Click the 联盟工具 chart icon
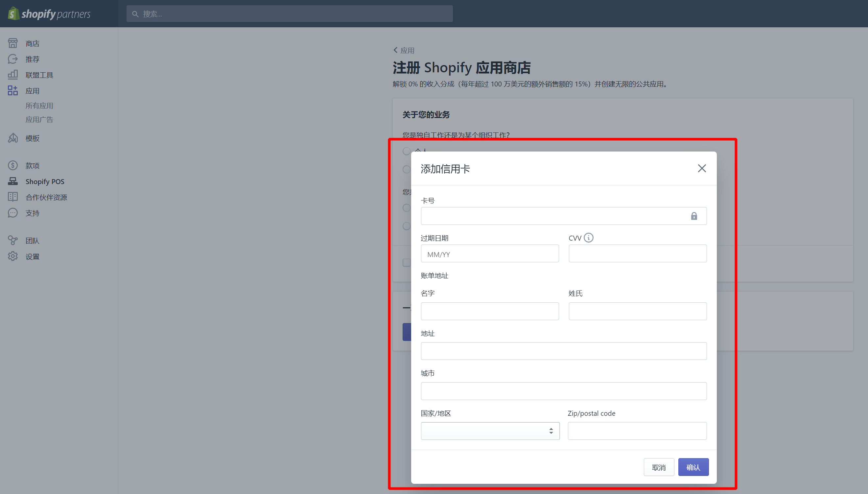Viewport: 868px width, 494px height. (x=13, y=75)
